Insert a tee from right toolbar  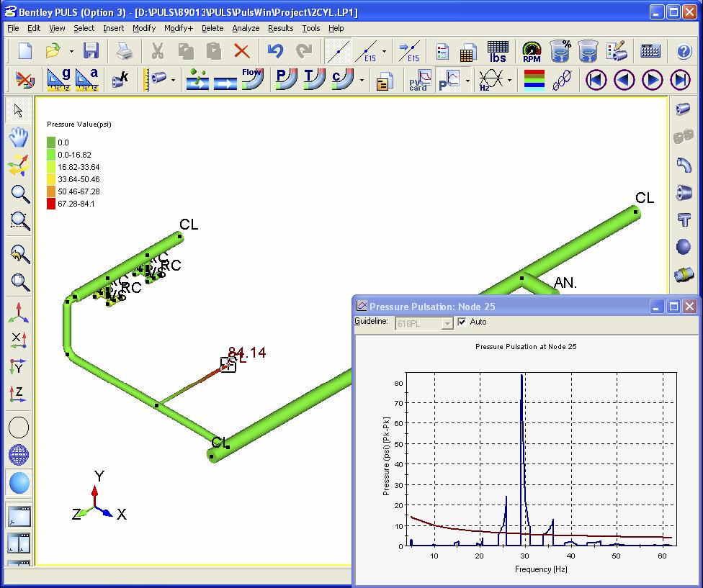(684, 220)
